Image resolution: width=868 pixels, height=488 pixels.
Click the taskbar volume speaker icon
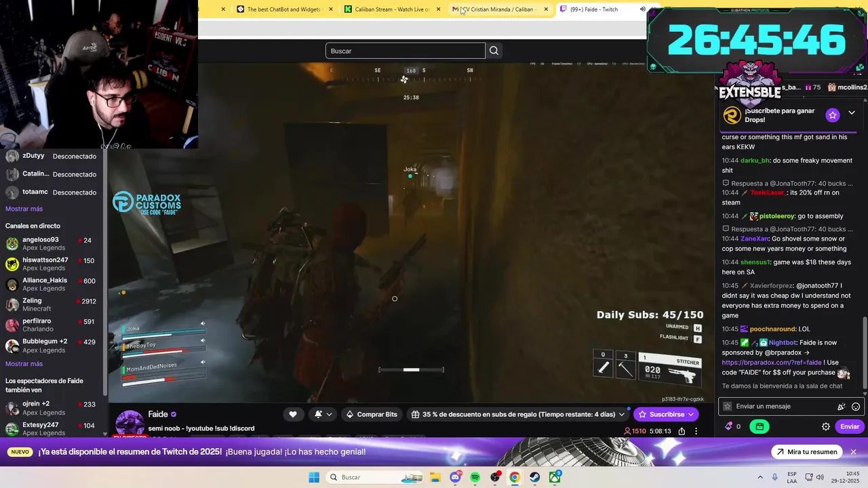tap(820, 477)
